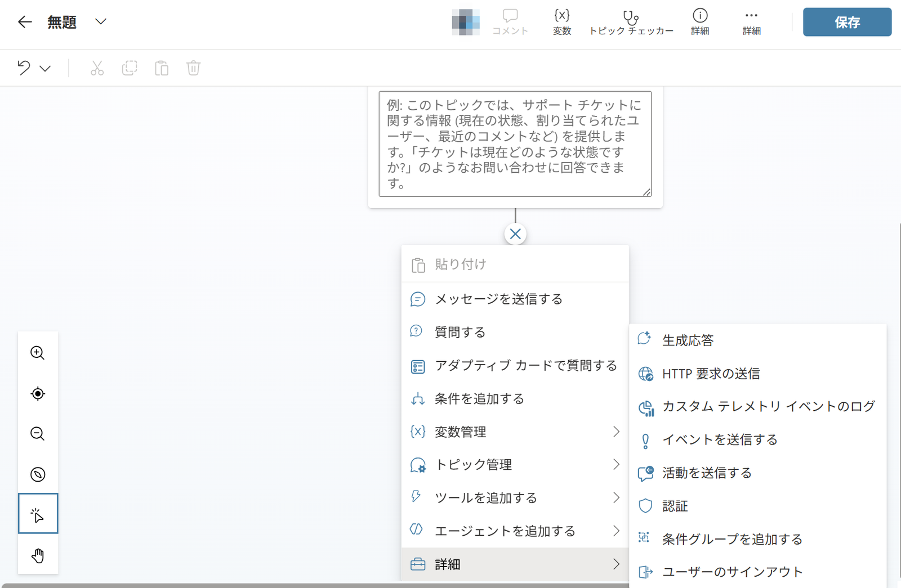This screenshot has width=901, height=588.
Task: Open the 無題 title dropdown chevron
Action: (101, 22)
